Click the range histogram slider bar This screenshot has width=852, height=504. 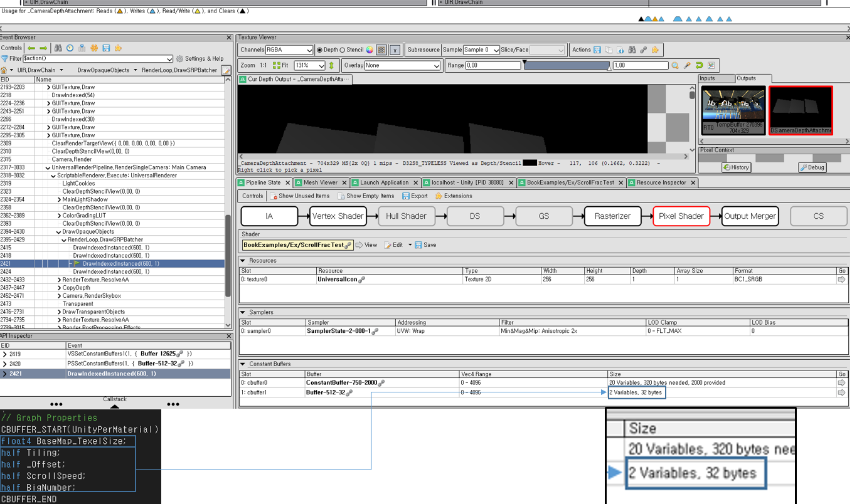click(566, 65)
